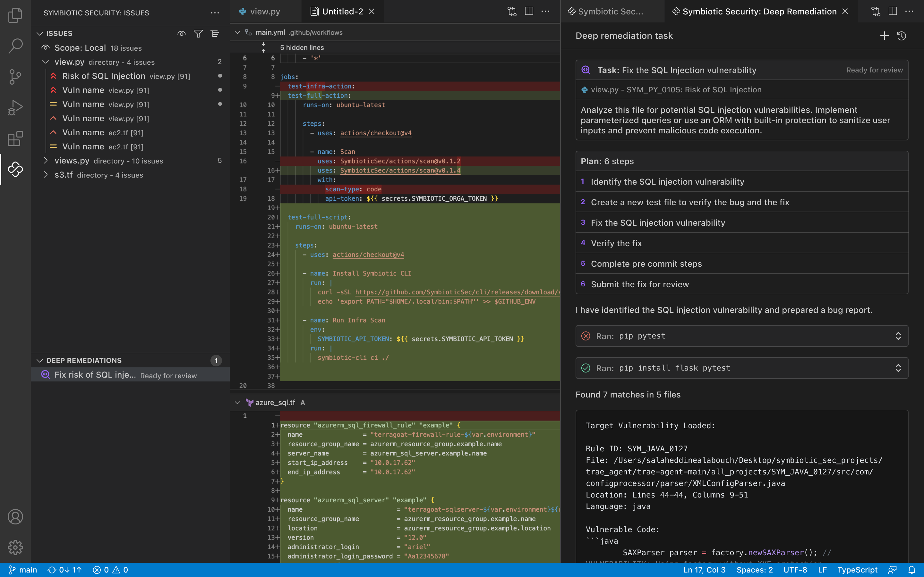Switch to the view.py editor tab

tap(265, 12)
